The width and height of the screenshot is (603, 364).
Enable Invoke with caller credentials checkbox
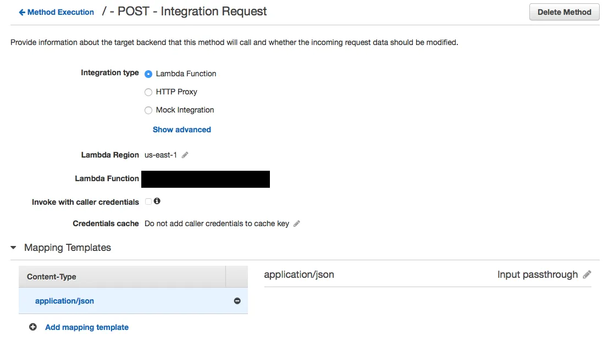tap(148, 202)
